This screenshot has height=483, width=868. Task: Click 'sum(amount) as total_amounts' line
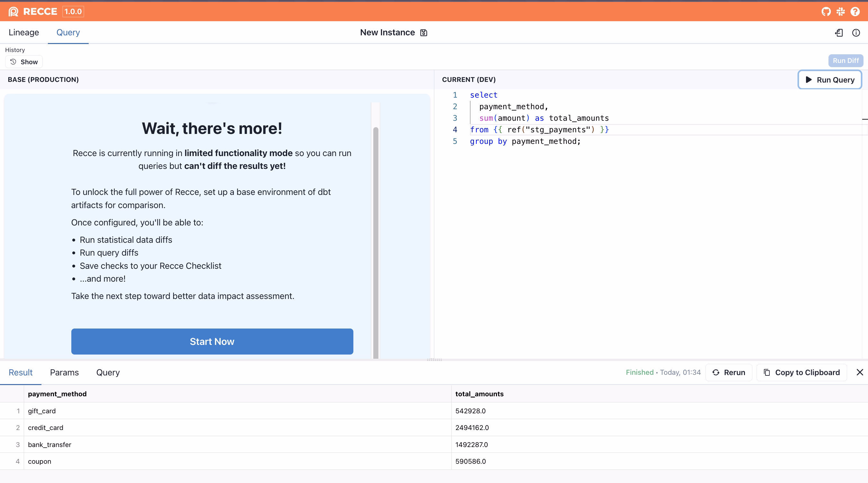click(544, 118)
